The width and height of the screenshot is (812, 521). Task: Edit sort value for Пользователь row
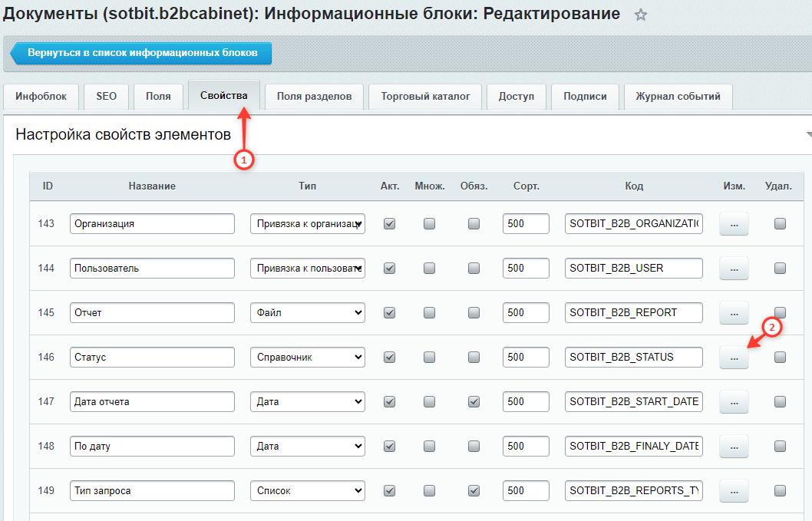point(526,269)
